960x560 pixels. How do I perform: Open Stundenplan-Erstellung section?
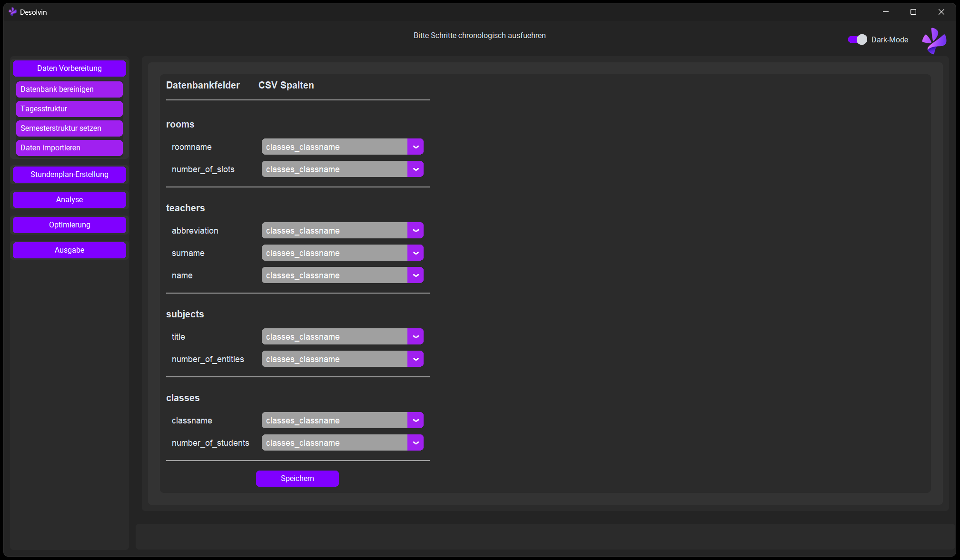pyautogui.click(x=69, y=174)
